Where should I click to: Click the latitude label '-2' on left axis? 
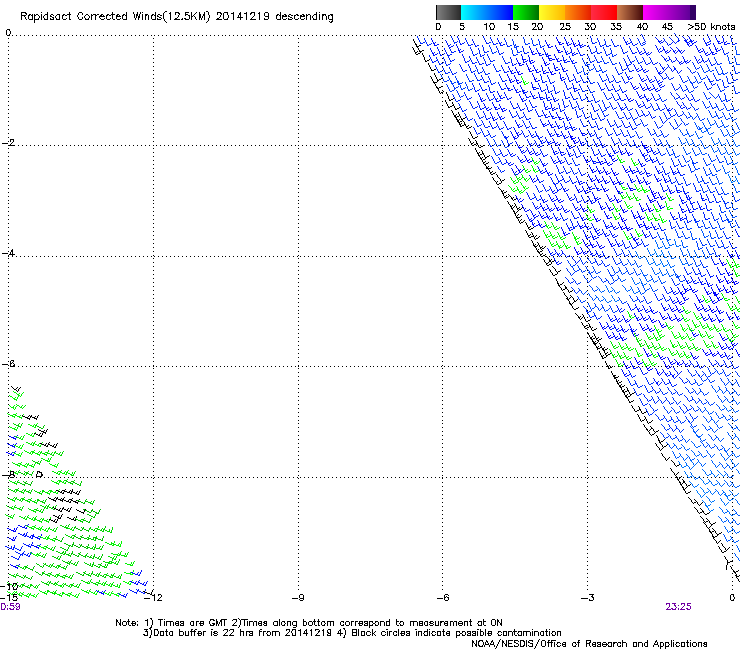coord(8,143)
